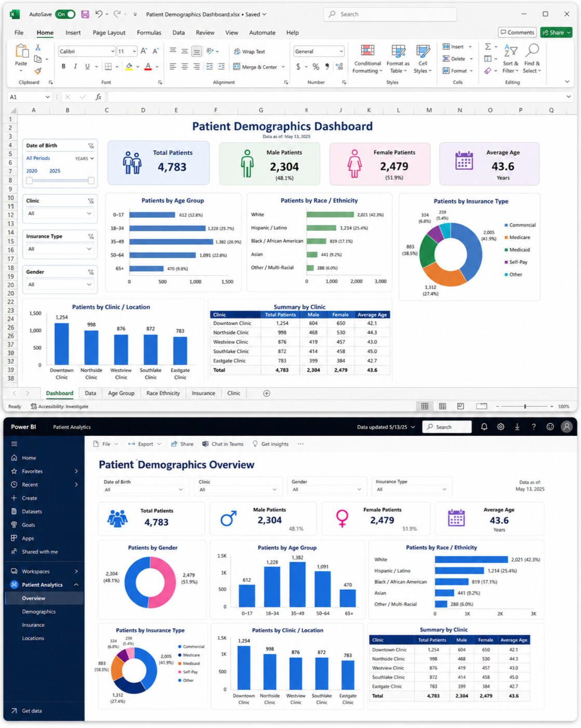Click the Merge & Center icon

pos(237,67)
